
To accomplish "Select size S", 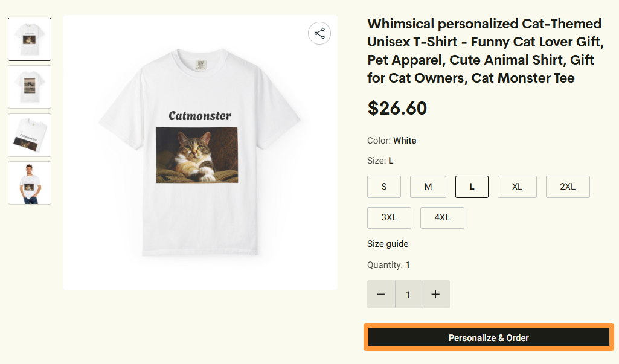I will point(384,187).
